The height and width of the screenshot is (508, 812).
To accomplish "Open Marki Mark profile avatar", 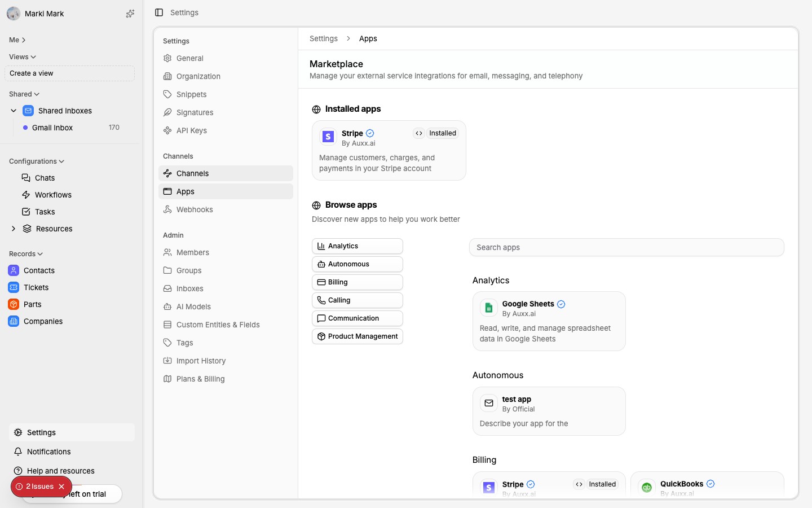I will (x=14, y=14).
